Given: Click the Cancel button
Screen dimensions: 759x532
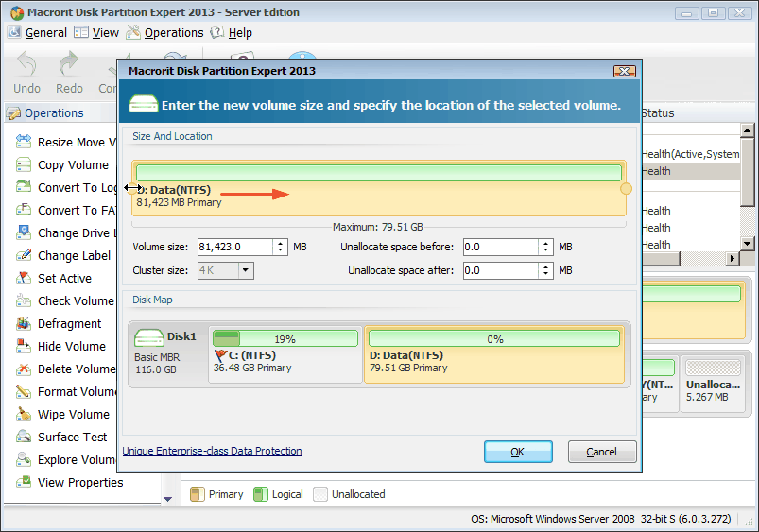Looking at the screenshot, I should point(602,452).
